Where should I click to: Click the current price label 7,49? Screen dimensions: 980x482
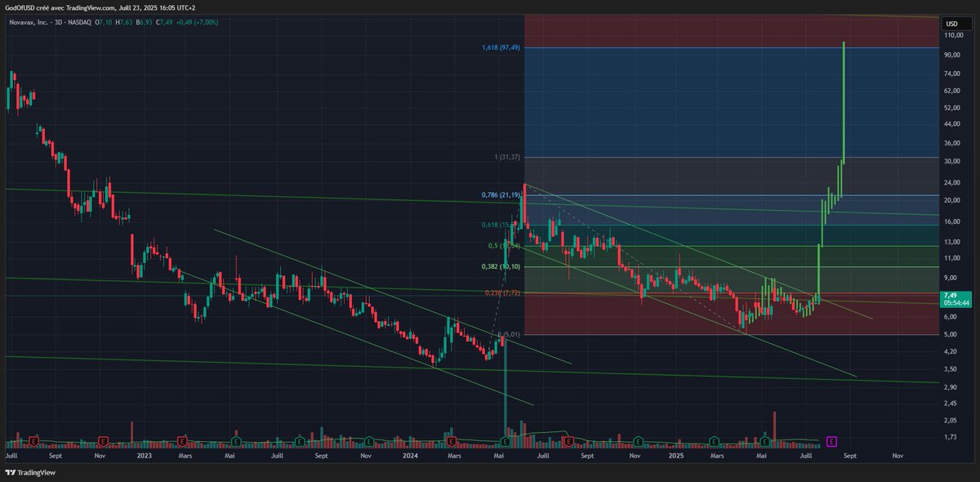pos(955,298)
